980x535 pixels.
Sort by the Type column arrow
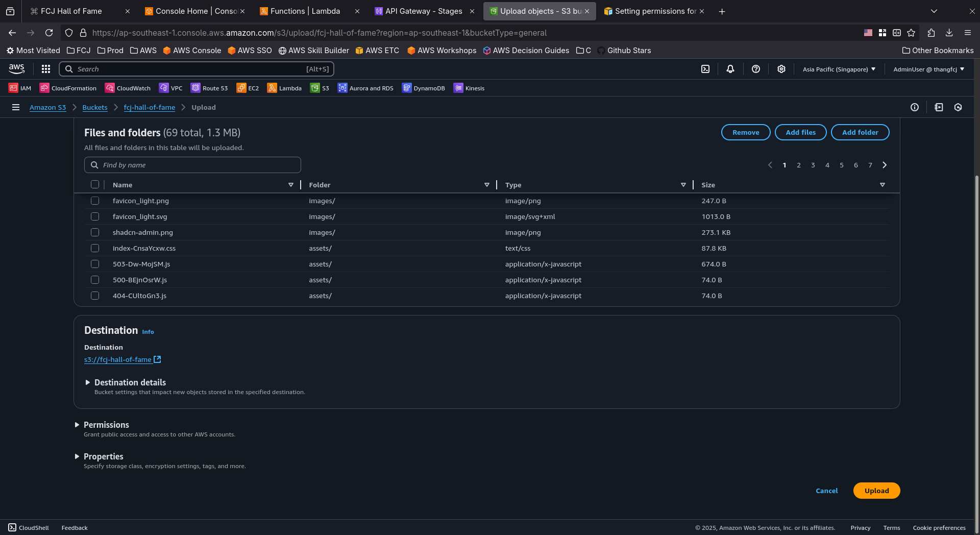click(683, 185)
